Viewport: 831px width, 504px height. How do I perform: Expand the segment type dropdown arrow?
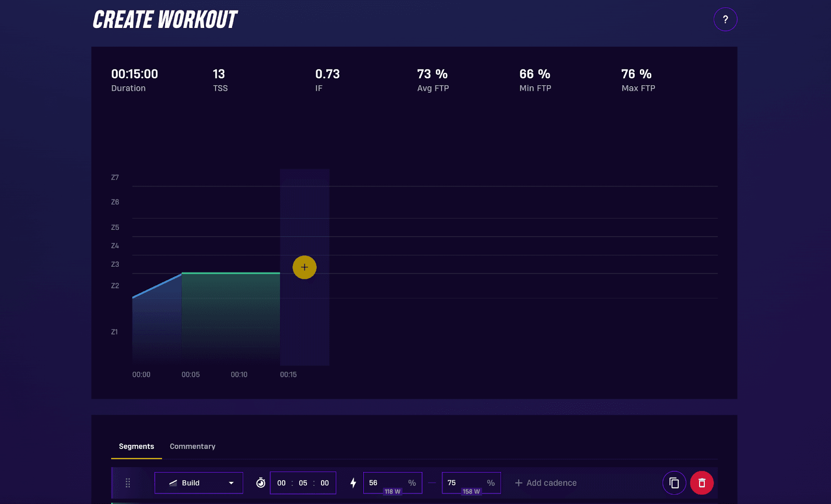(x=231, y=483)
